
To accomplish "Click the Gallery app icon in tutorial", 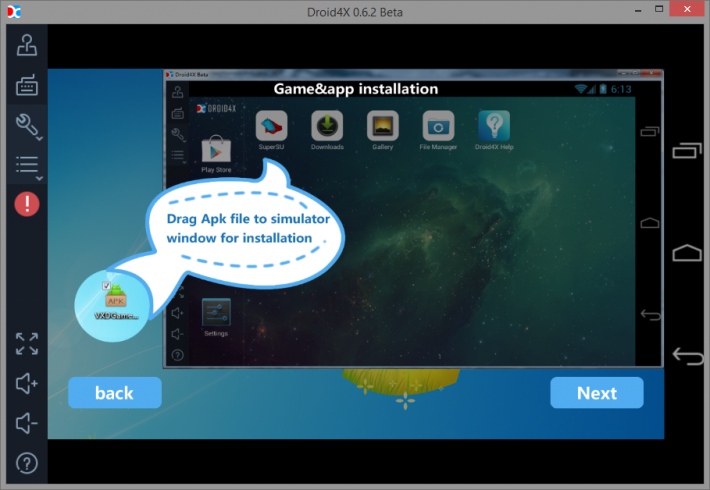I will pos(383,126).
